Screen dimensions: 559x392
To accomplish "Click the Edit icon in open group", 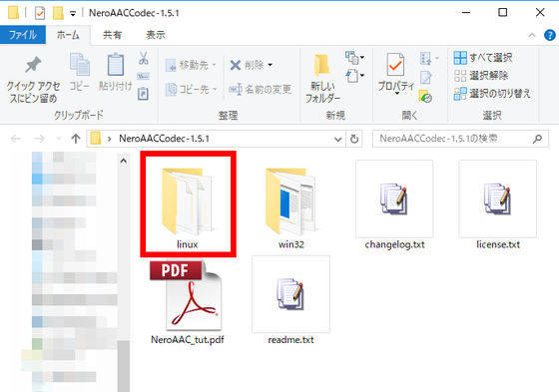I will [426, 78].
